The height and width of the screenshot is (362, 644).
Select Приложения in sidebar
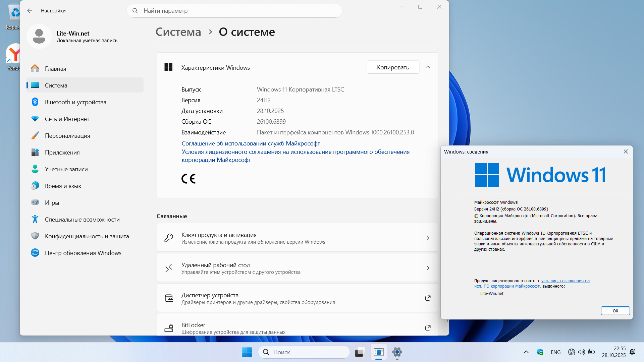pos(62,153)
